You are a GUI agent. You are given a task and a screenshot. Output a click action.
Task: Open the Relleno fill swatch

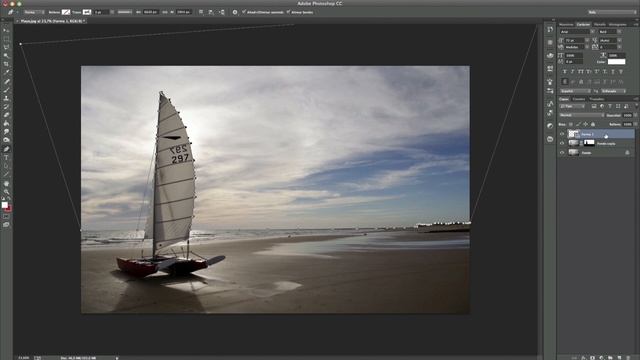(x=66, y=12)
